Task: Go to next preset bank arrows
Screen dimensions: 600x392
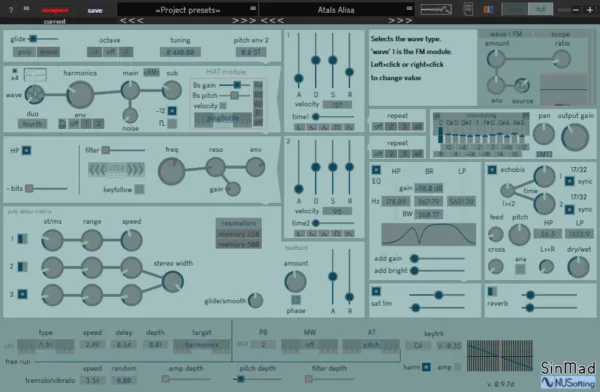Action: tap(244, 20)
